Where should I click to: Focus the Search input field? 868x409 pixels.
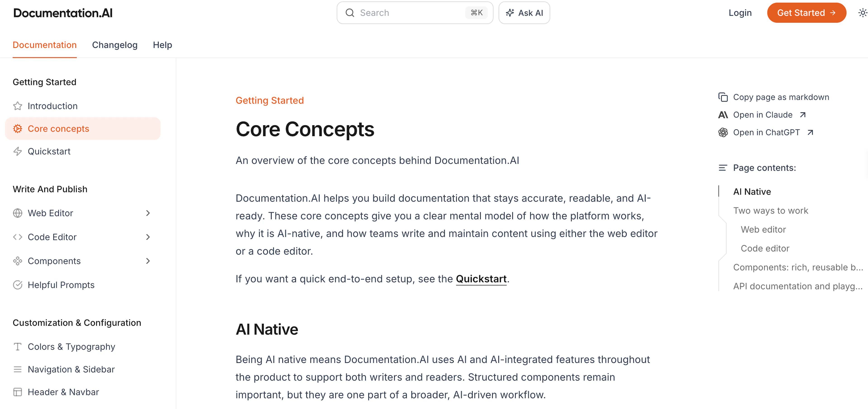coord(415,13)
